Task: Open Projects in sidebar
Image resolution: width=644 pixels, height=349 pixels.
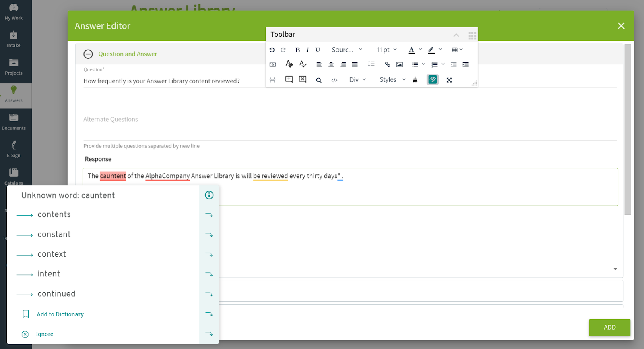Action: (14, 67)
